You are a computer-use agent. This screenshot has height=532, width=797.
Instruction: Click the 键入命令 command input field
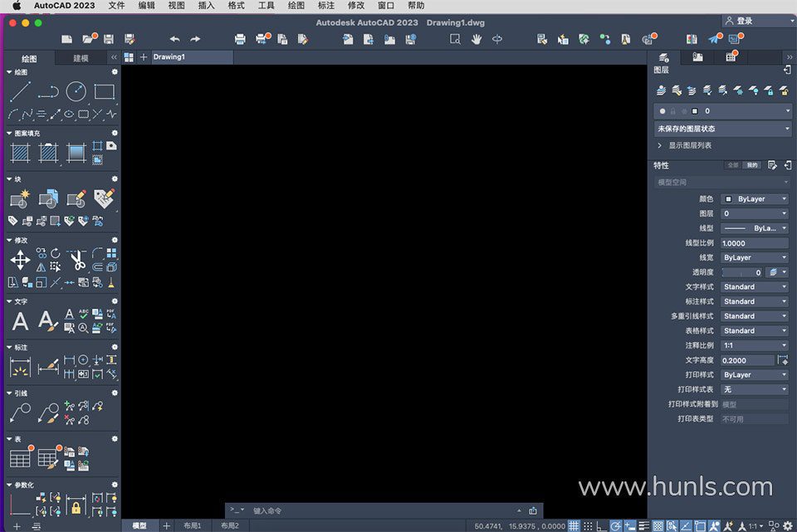[x=384, y=510]
